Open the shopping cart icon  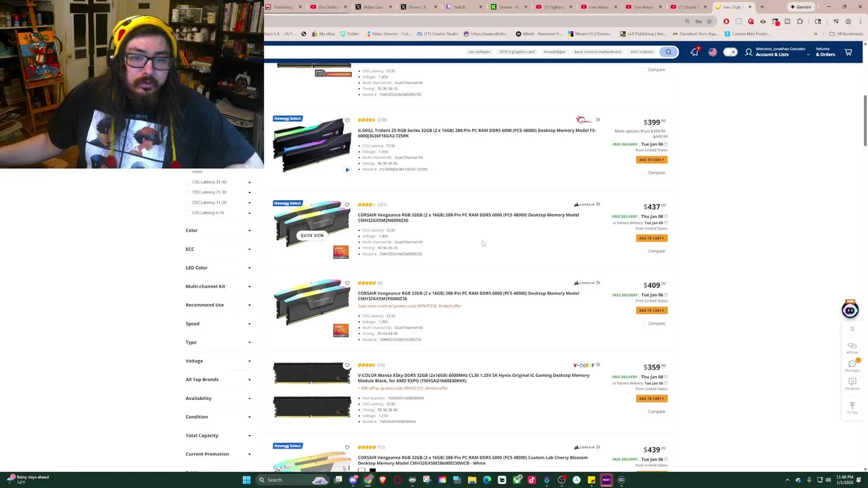click(x=848, y=52)
